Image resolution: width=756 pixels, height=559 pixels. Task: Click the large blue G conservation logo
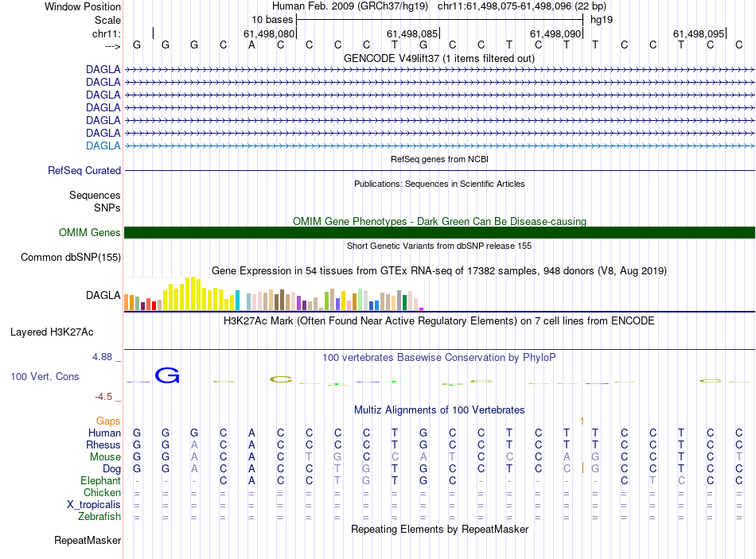click(x=167, y=375)
